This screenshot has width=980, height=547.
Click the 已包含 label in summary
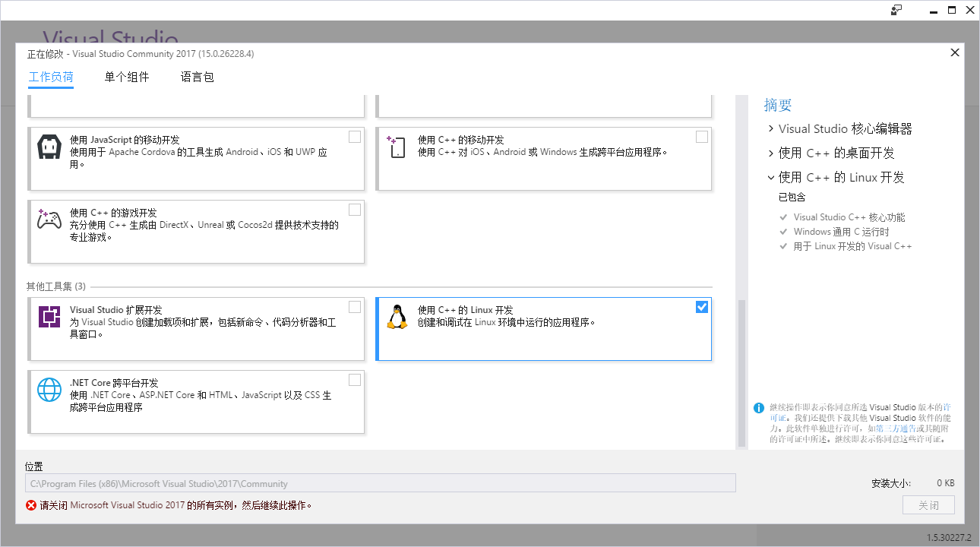792,198
